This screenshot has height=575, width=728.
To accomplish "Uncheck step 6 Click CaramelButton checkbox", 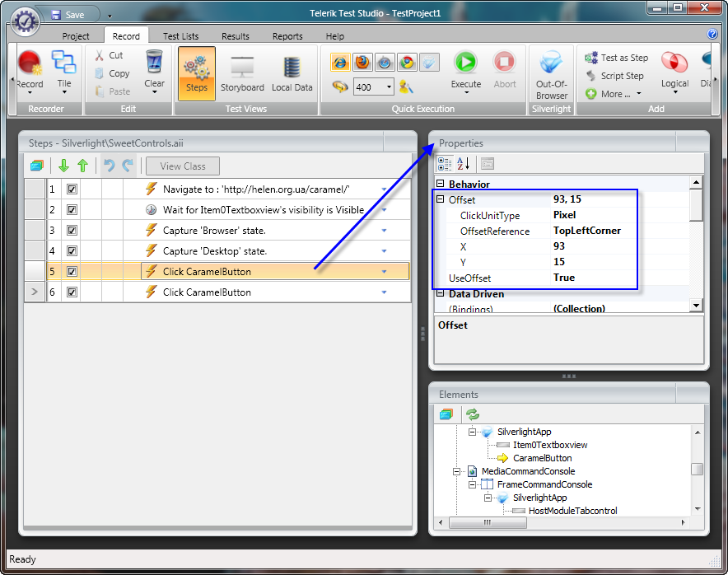I will [x=72, y=292].
